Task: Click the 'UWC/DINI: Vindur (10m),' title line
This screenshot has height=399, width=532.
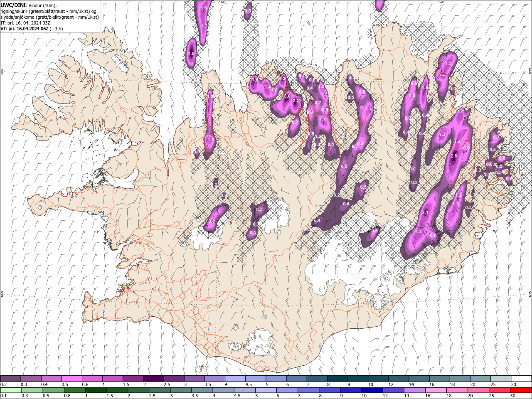Action: pyautogui.click(x=29, y=5)
